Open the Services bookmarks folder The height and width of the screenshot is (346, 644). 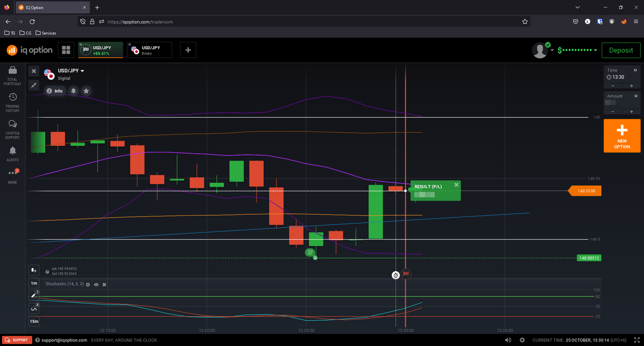click(46, 33)
